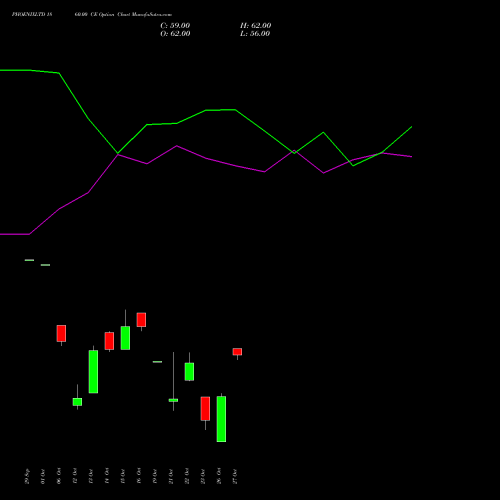Screen dimensions: 500x500
Task: Click the tall green candlestick for 26 Oct
Action: tap(221, 419)
